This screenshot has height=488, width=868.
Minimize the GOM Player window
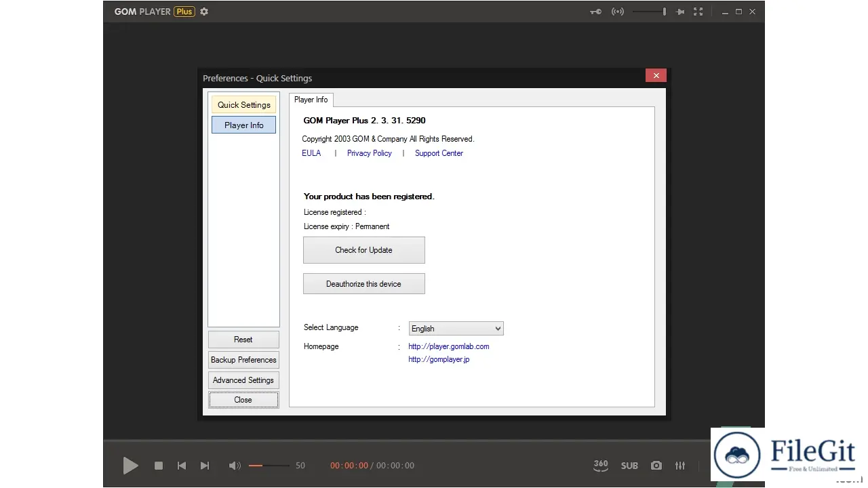click(x=726, y=12)
